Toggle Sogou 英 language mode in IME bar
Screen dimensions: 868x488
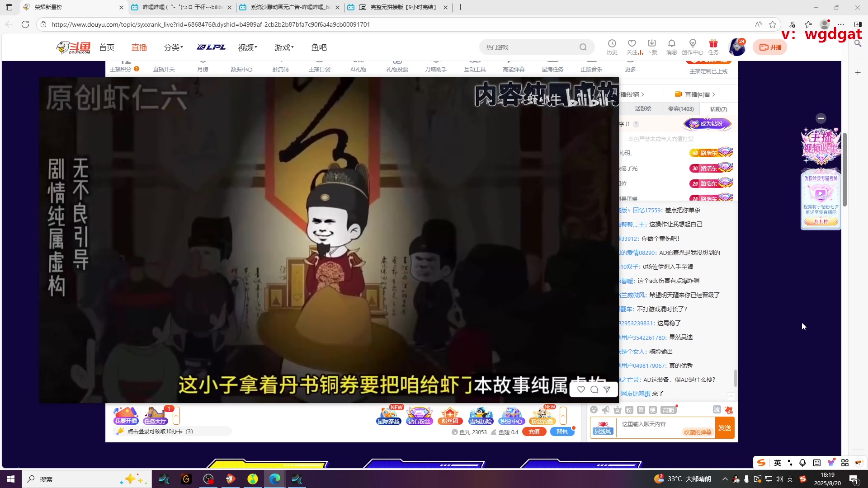tap(777, 463)
